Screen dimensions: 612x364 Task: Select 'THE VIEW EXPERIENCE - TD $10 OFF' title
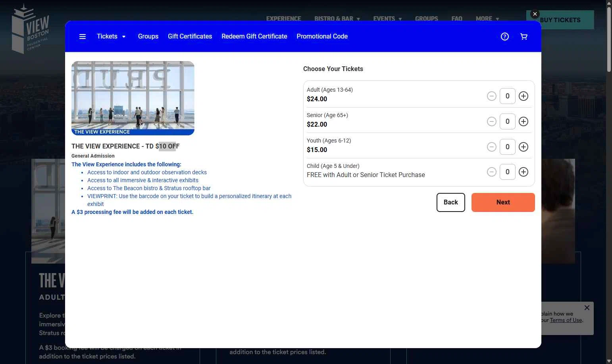coord(125,146)
